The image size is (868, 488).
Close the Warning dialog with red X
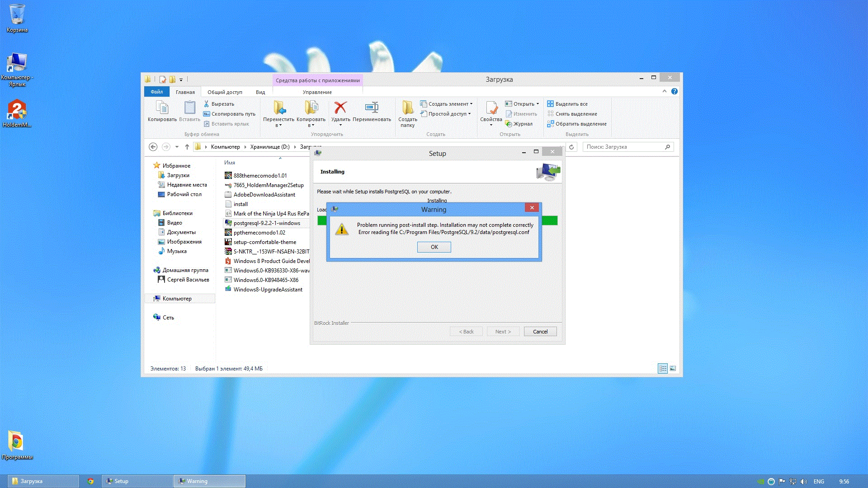tap(532, 207)
